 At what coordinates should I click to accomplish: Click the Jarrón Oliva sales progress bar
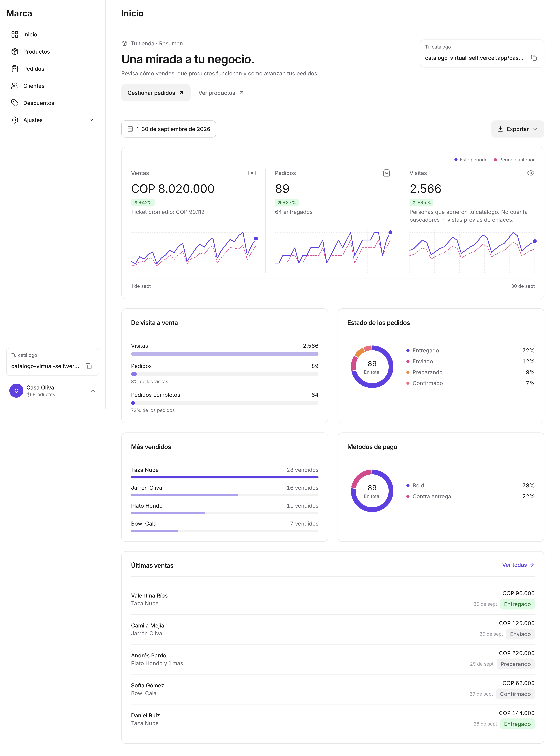click(225, 495)
